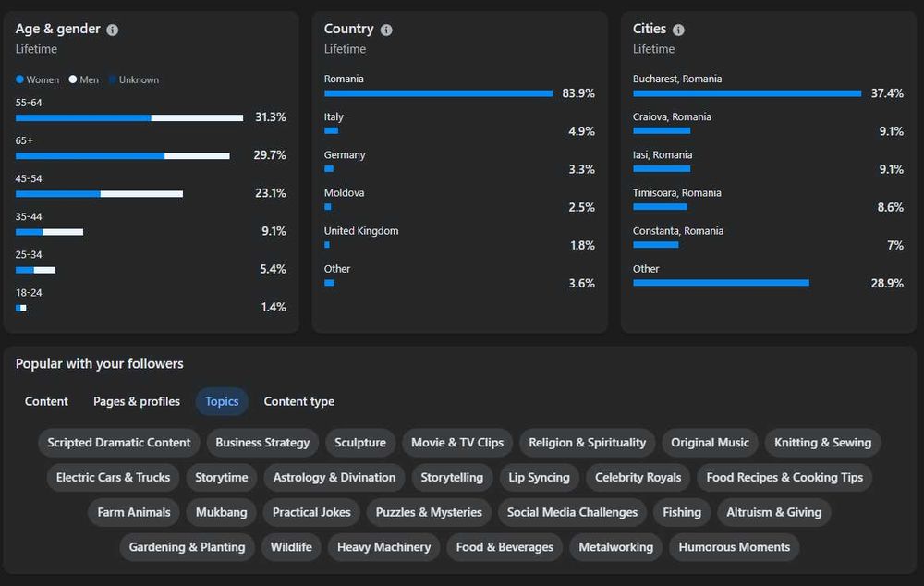Click the Women legend entry
The height and width of the screenshot is (586, 924).
point(37,79)
